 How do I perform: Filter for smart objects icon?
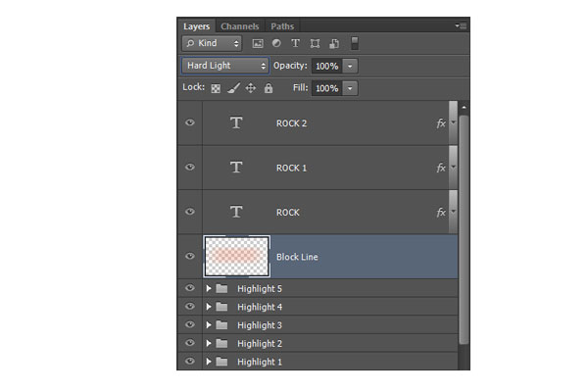coord(334,43)
